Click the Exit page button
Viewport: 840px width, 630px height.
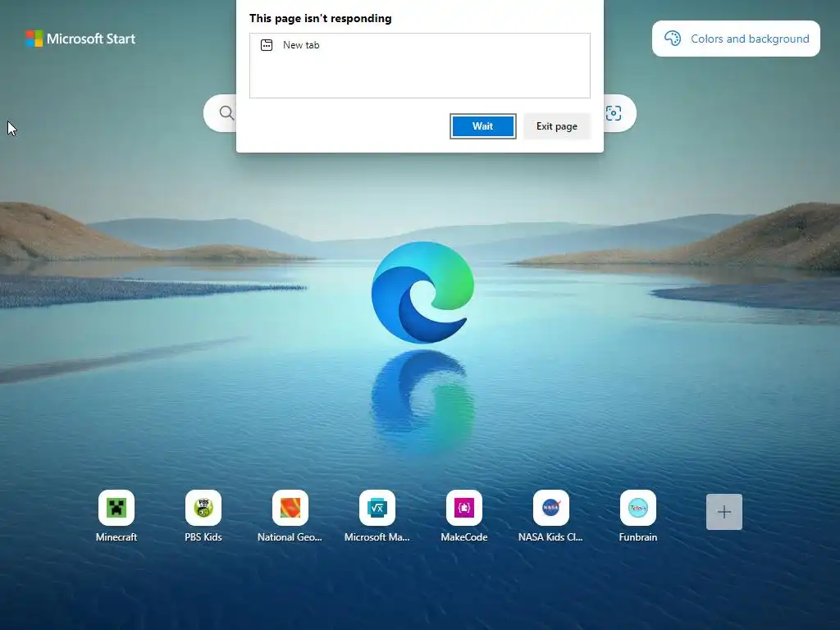(557, 126)
